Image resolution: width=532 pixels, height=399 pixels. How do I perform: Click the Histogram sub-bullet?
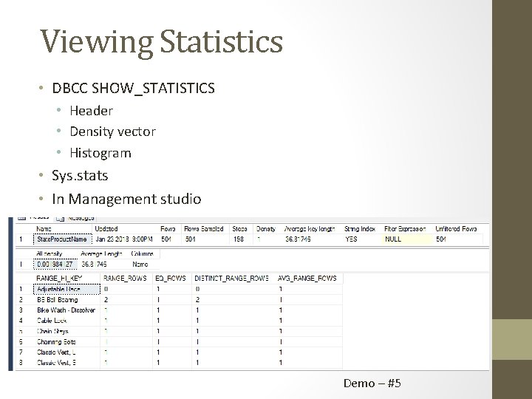[100, 153]
